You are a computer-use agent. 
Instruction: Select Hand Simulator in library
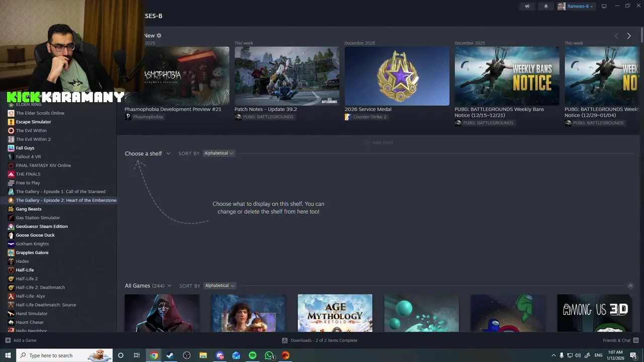pos(31,314)
